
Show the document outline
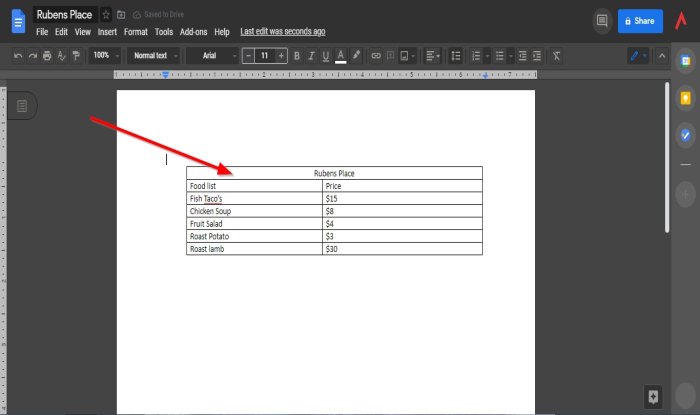[22, 106]
